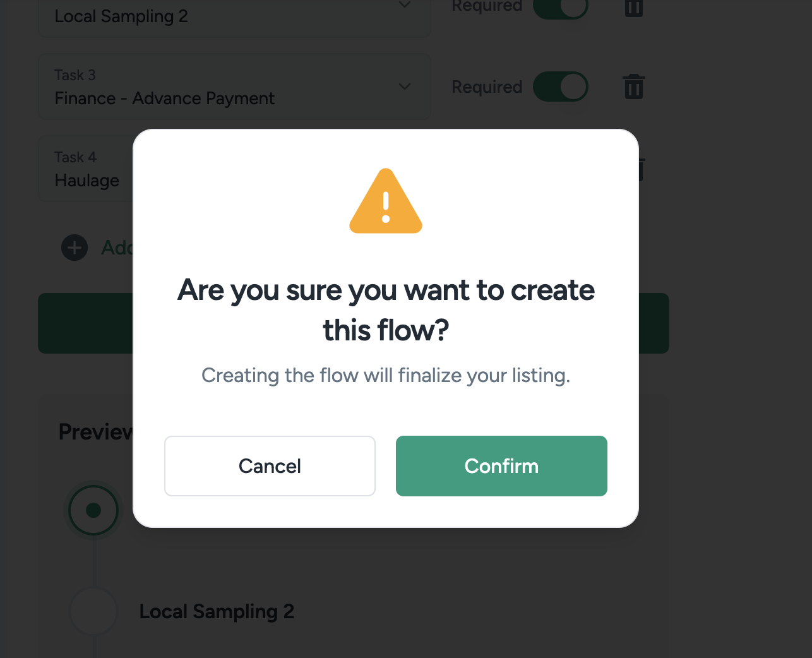The image size is (812, 658).
Task: Open the Local Sampling 2 dropdown arrow
Action: point(405,6)
